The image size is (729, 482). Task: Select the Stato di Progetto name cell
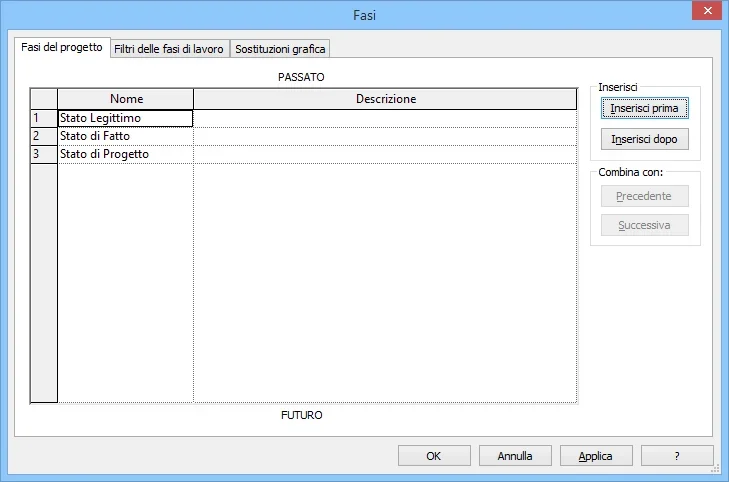(x=126, y=154)
